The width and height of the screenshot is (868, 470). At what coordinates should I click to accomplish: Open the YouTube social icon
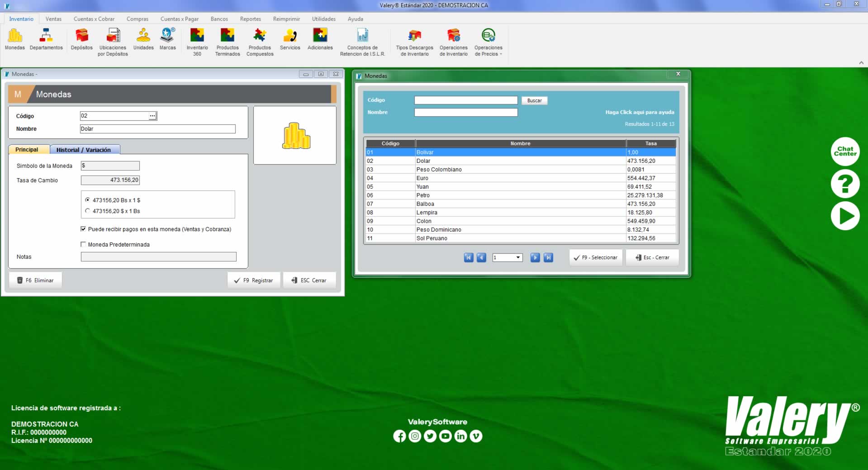click(446, 436)
